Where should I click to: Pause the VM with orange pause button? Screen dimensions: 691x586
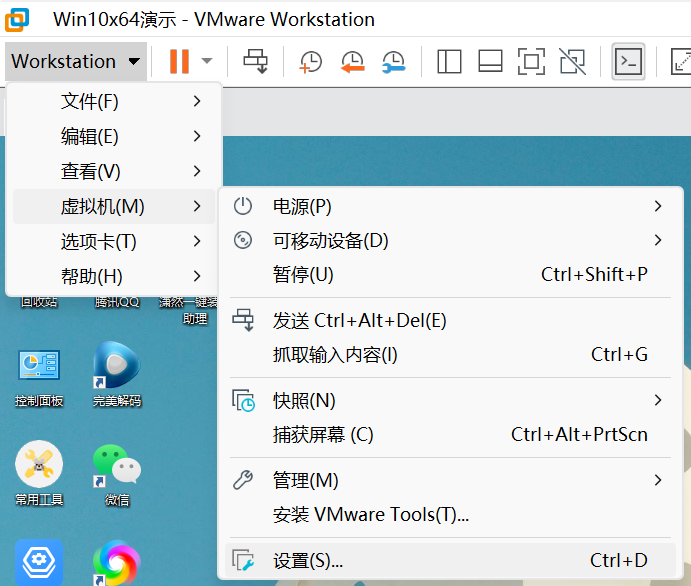179,61
